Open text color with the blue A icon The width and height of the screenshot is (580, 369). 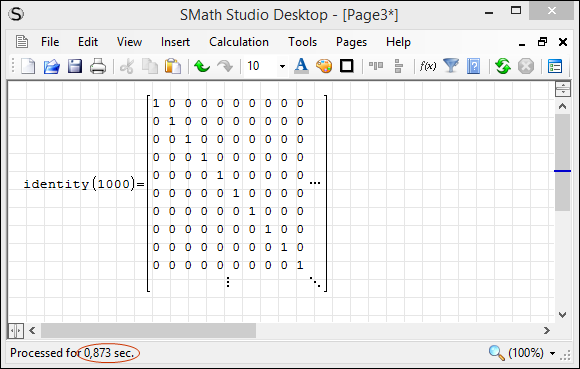point(301,67)
